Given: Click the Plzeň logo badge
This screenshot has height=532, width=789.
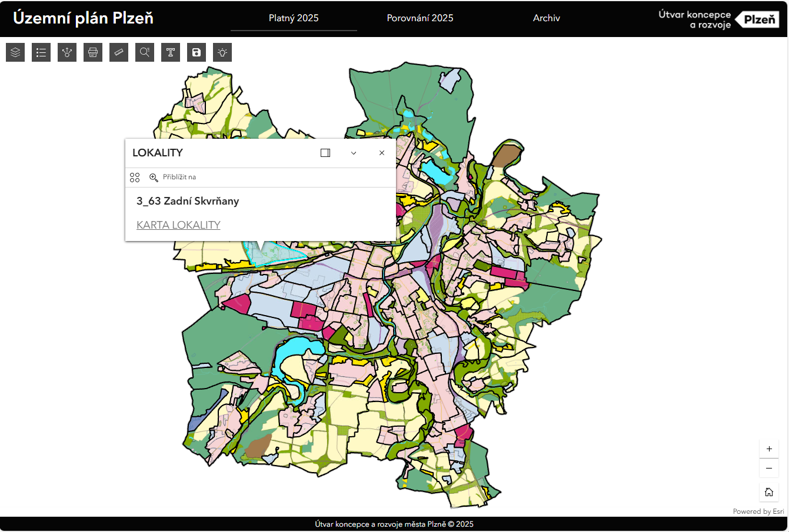Looking at the screenshot, I should tap(757, 19).
